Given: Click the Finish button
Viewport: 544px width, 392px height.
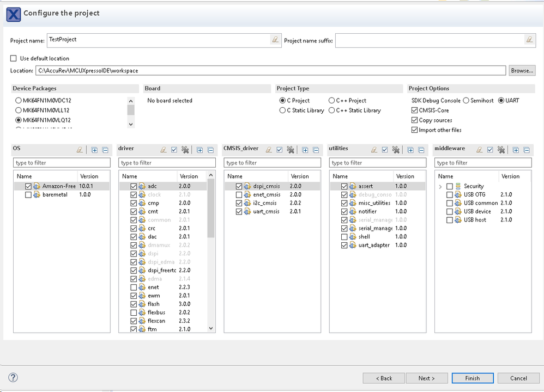Looking at the screenshot, I should click(x=472, y=378).
